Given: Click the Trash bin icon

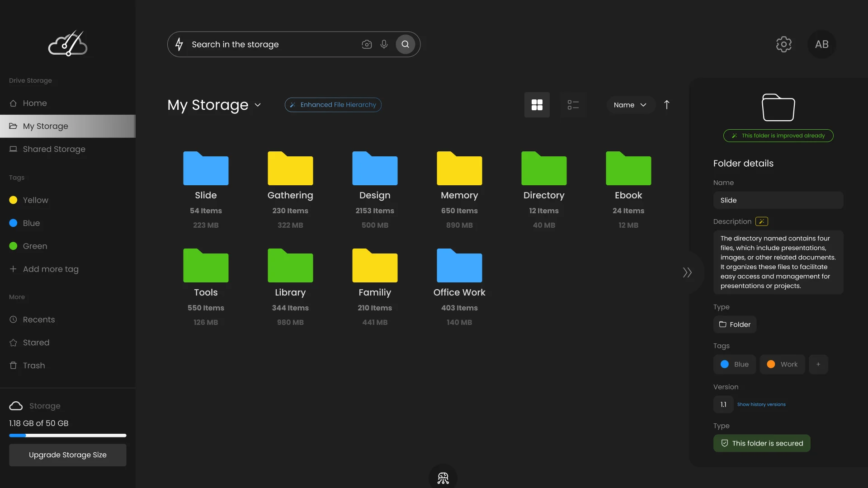Looking at the screenshot, I should (13, 366).
